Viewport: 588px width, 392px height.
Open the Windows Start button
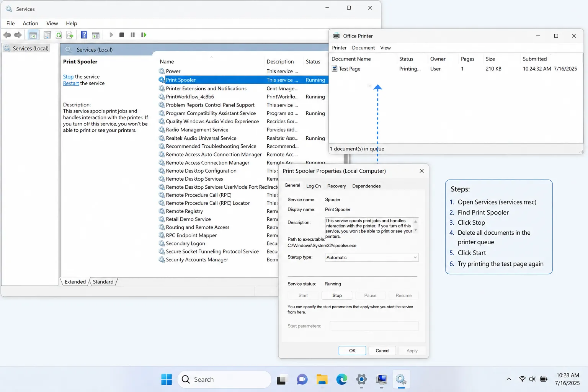click(x=167, y=379)
